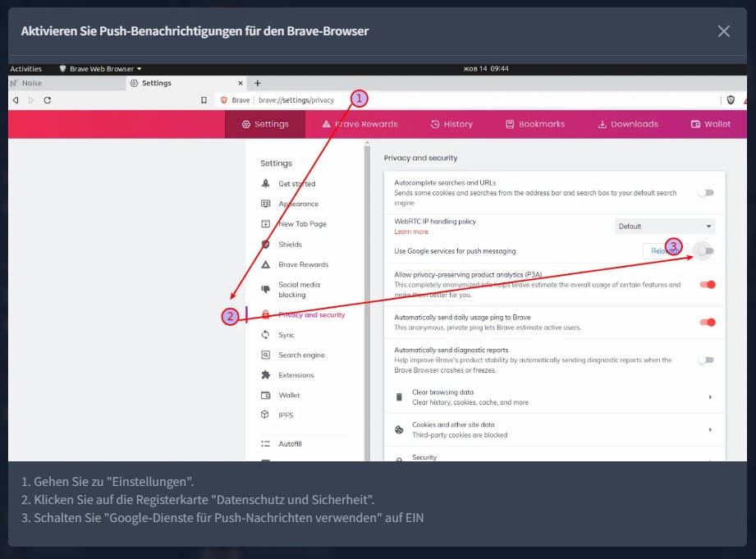Image resolution: width=756 pixels, height=559 pixels.
Task: Click the Security row at bottom
Action: (x=554, y=456)
